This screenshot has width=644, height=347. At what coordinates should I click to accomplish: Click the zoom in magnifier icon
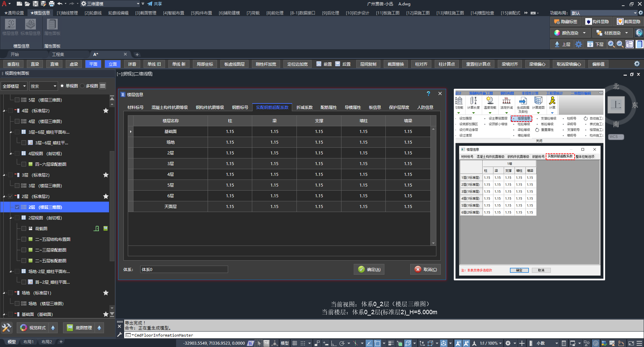611,44
